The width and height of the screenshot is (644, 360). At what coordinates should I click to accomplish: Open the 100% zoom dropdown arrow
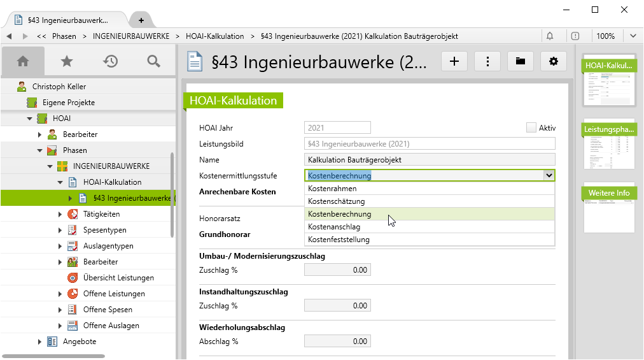[x=633, y=36]
